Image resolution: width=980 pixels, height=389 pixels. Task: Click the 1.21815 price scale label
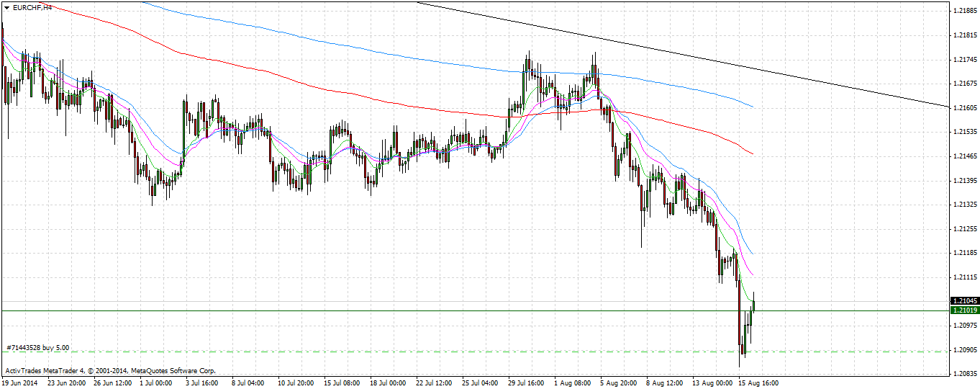(x=964, y=35)
